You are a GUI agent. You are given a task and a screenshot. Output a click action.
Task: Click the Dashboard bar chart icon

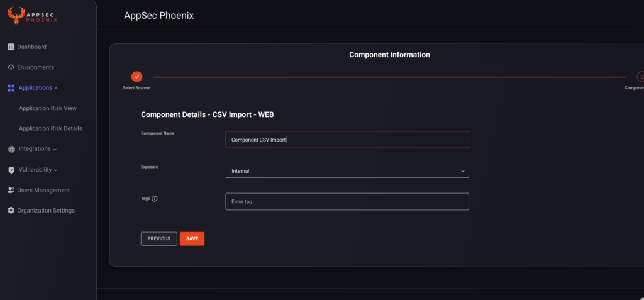click(x=11, y=47)
